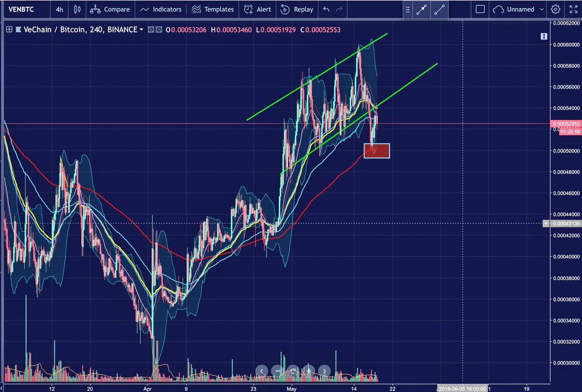Open chart settings gear
The height and width of the screenshot is (392, 582).
[x=556, y=9]
